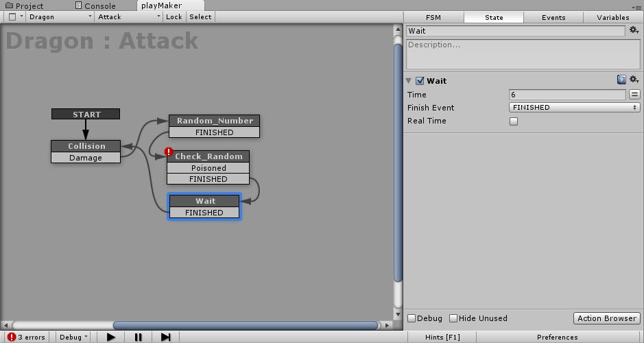This screenshot has height=343, width=644.
Task: Select the Wait state node header
Action: click(x=204, y=201)
